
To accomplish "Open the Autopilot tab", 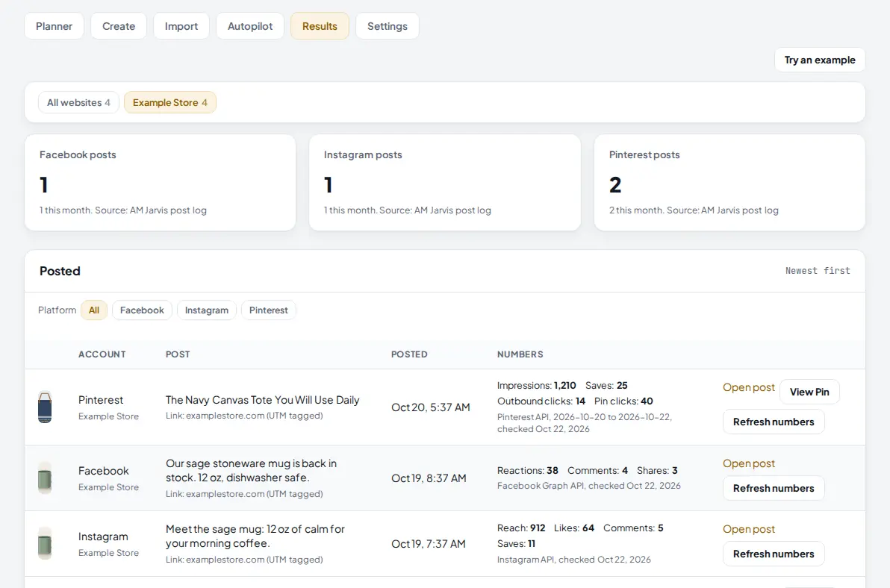I will click(249, 26).
